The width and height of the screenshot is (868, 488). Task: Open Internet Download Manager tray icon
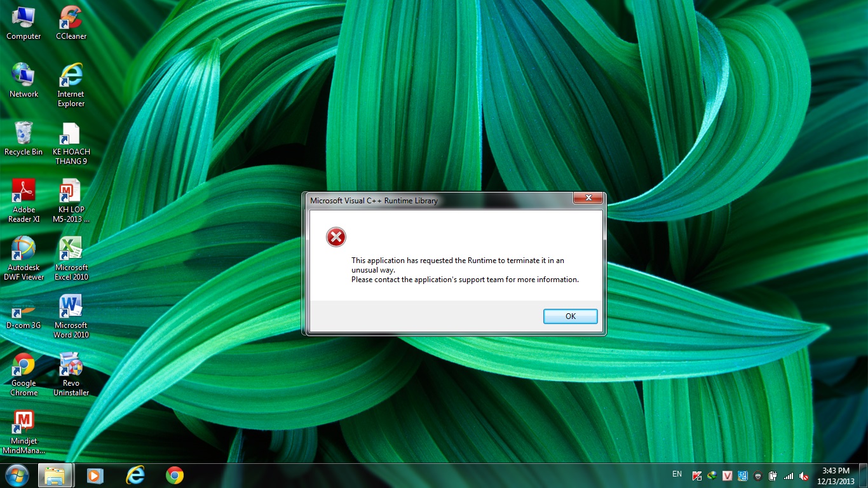click(712, 476)
